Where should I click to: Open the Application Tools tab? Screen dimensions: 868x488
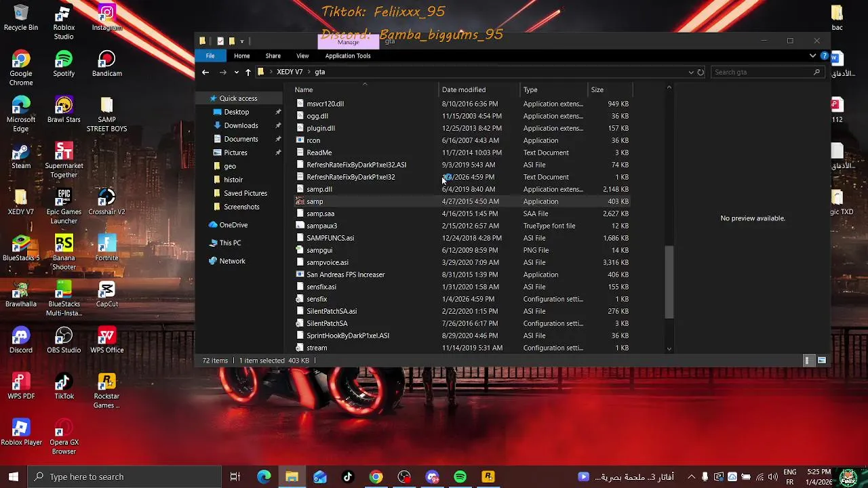348,56
